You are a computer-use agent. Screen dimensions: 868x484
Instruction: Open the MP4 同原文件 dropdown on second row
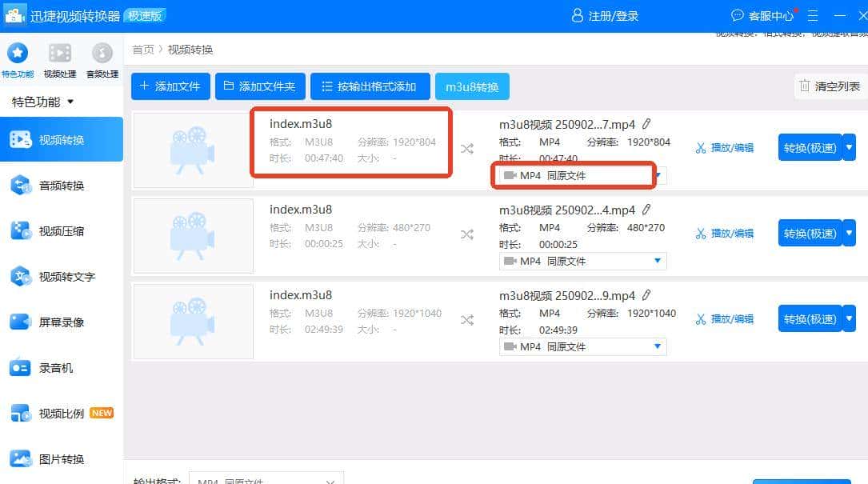point(582,261)
